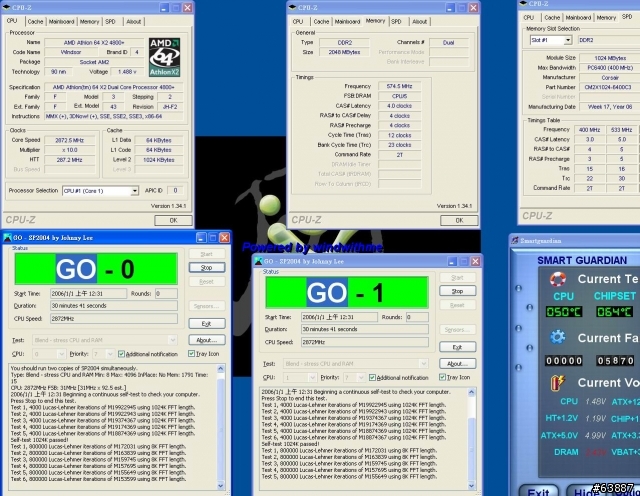Close the GO-1 SP2004 window
This screenshot has width=640, height=496.
pyautogui.click(x=475, y=261)
